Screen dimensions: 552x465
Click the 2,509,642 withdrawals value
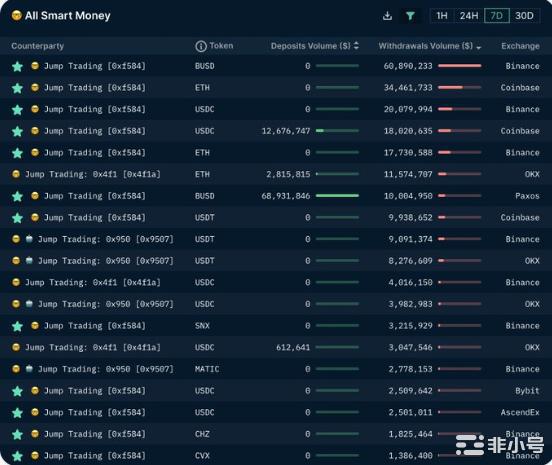pyautogui.click(x=410, y=391)
